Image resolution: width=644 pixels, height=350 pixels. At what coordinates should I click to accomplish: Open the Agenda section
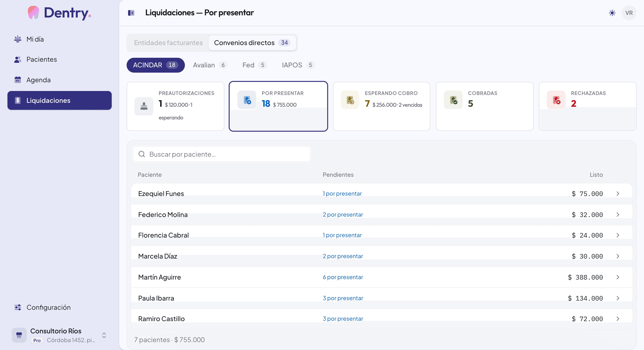60,80
